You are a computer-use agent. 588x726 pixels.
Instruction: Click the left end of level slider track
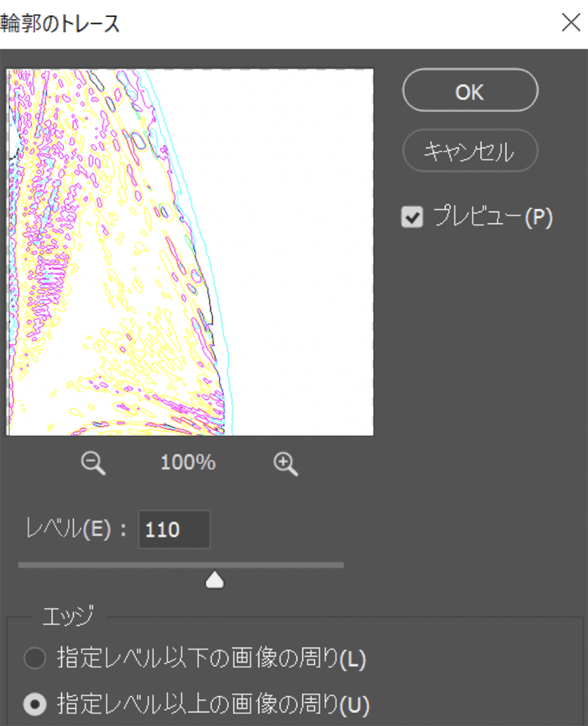[x=20, y=565]
